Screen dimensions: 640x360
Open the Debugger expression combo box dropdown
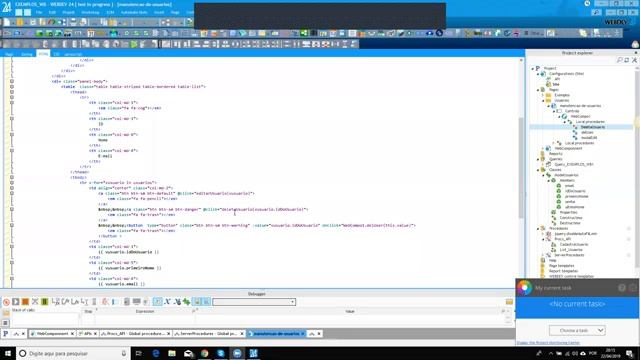[293, 302]
